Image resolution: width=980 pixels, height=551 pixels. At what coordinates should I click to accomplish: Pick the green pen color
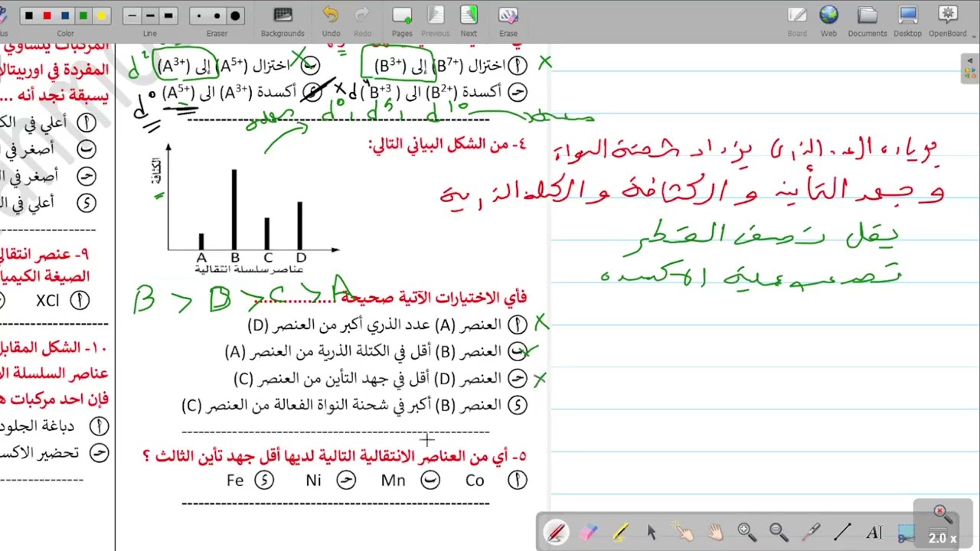click(83, 15)
